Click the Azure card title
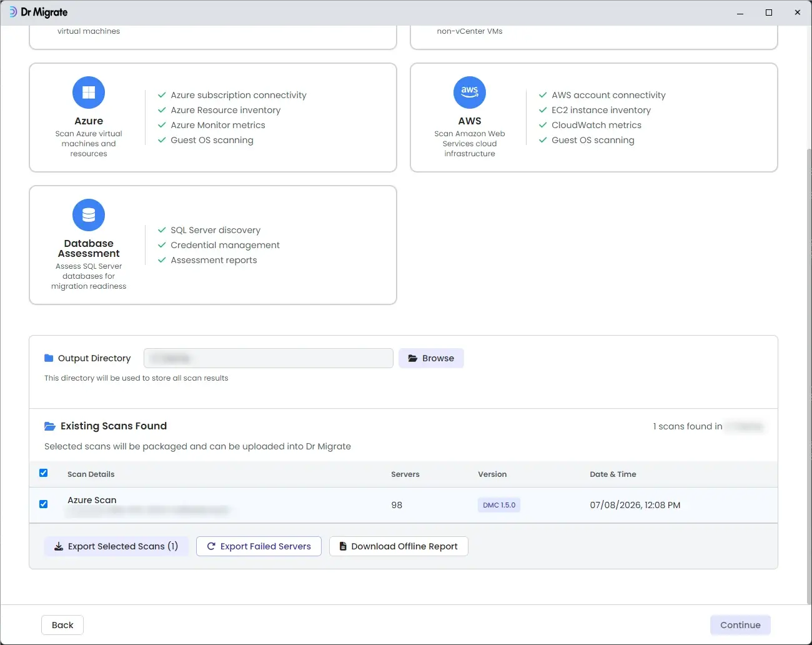The image size is (812, 645). coord(89,121)
